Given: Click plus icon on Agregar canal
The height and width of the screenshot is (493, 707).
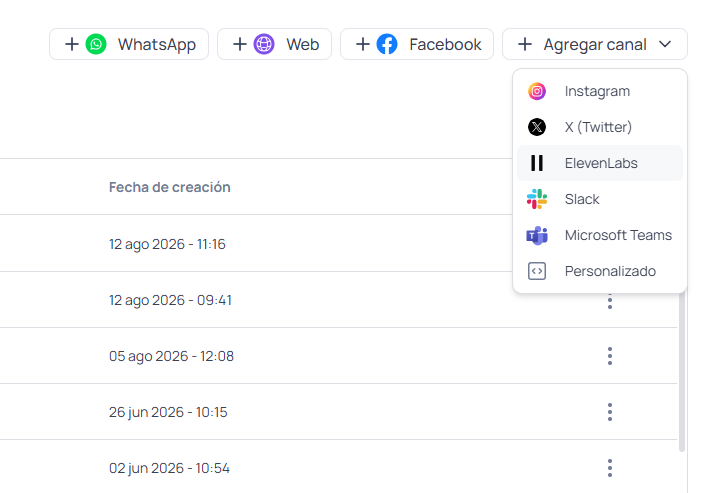Looking at the screenshot, I should (525, 44).
